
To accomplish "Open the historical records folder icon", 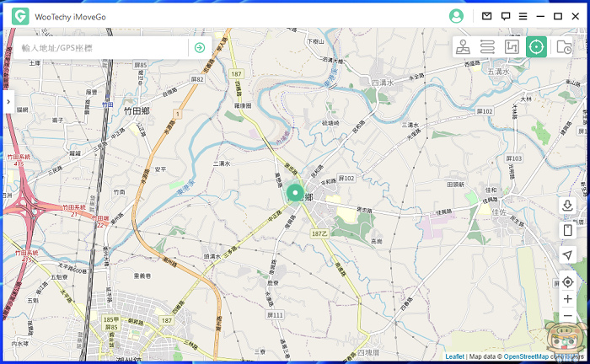I will (564, 47).
